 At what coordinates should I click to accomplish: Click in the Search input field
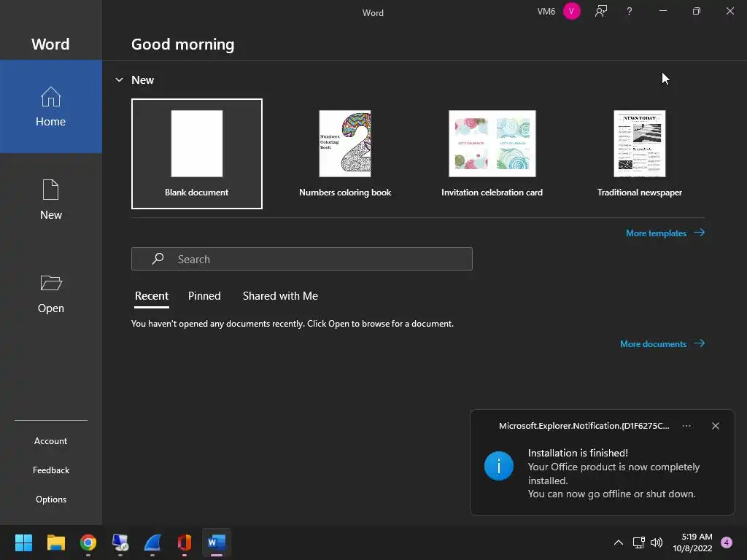pyautogui.click(x=302, y=259)
